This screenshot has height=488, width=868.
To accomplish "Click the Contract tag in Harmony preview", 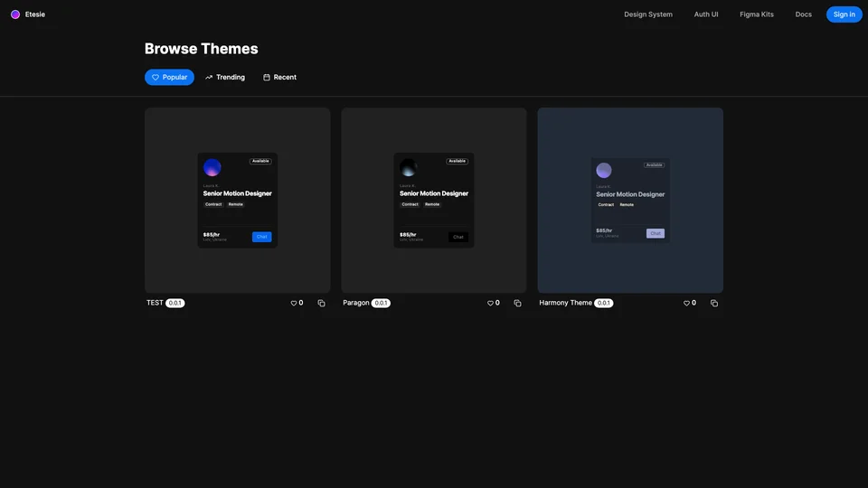I will (606, 205).
